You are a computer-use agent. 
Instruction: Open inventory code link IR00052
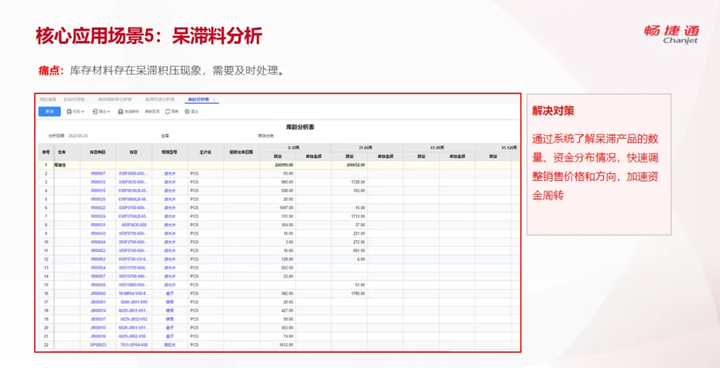tap(98, 251)
